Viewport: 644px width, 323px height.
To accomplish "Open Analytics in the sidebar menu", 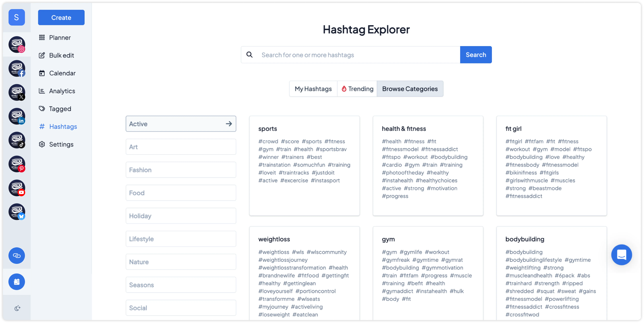I will [x=62, y=91].
